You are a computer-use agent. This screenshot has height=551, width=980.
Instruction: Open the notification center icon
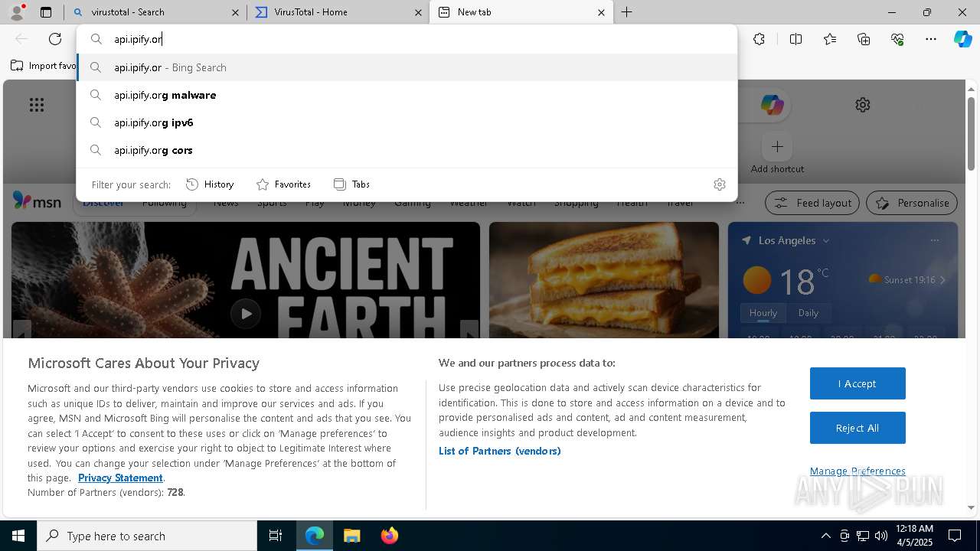tap(955, 536)
